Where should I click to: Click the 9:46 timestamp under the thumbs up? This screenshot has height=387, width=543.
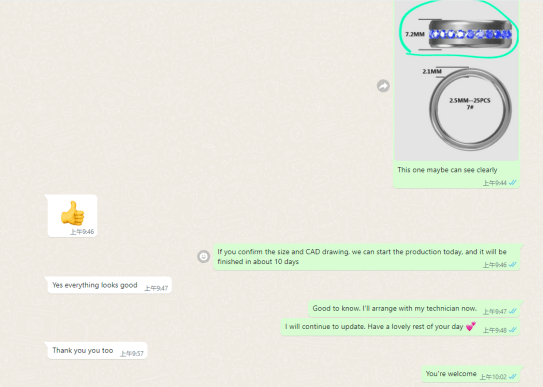82,232
